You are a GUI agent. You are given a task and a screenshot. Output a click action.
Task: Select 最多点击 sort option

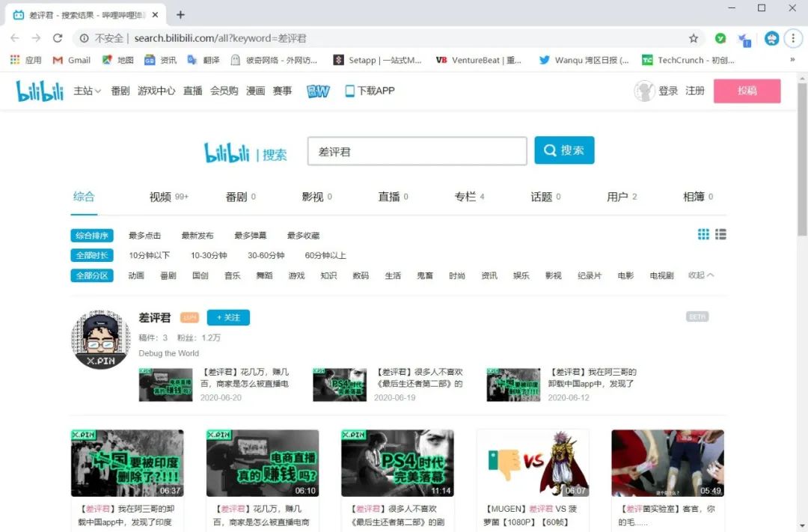point(144,235)
